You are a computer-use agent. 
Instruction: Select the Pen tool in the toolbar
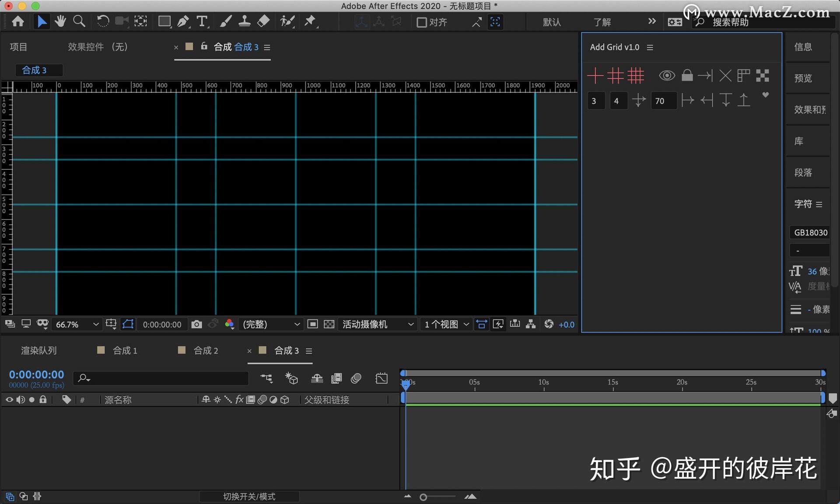(183, 21)
